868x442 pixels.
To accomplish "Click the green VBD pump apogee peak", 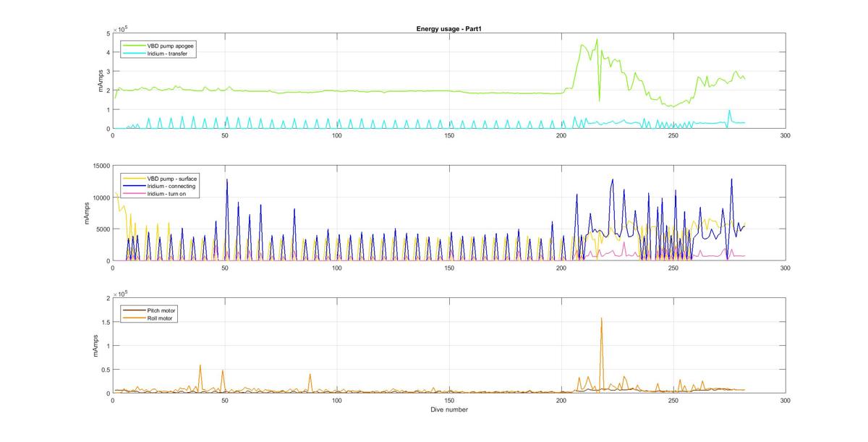I will pyautogui.click(x=597, y=40).
